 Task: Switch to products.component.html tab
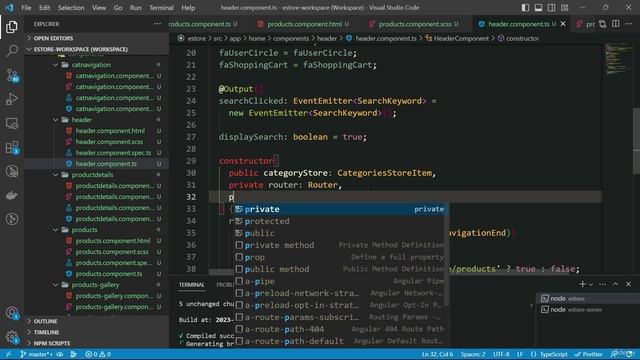pyautogui.click(x=304, y=24)
